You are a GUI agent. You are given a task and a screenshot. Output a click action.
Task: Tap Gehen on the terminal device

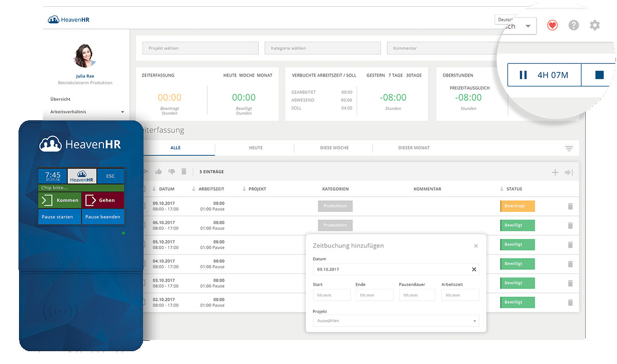(x=103, y=201)
